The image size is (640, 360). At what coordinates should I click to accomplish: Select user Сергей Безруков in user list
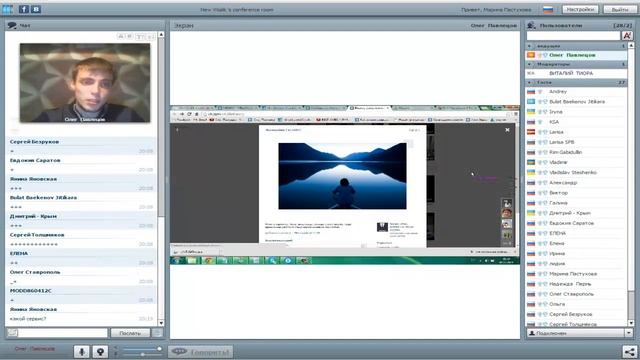click(x=576, y=314)
